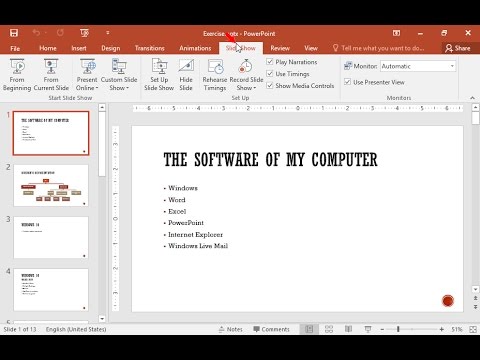Click the Windows bullet text
480x360 pixels.
pos(183,188)
